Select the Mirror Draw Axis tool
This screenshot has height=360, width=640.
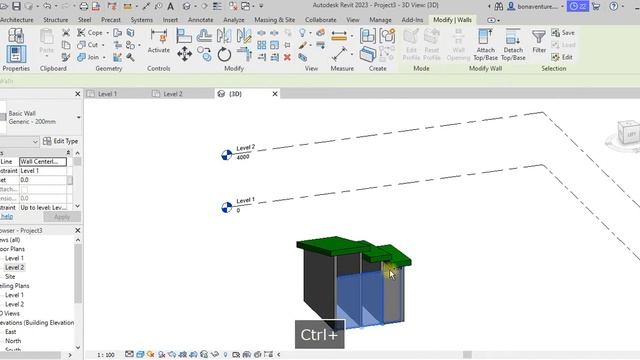click(244, 36)
